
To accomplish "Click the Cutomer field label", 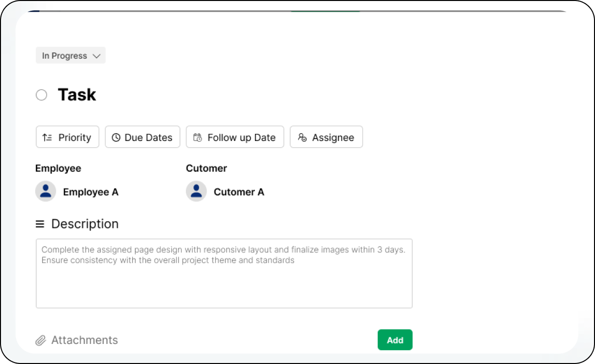I will (206, 168).
